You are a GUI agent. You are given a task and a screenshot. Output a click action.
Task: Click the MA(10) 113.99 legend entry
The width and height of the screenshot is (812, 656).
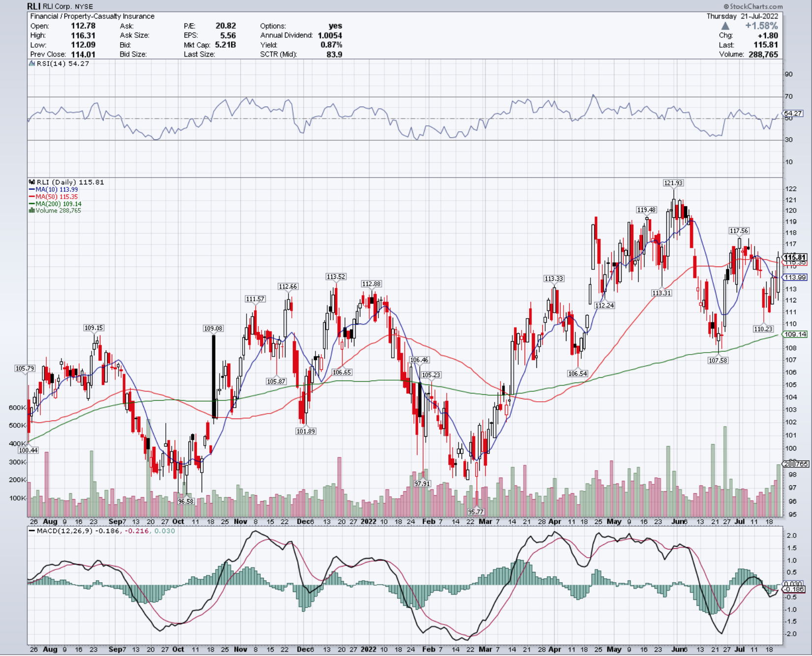coord(53,189)
